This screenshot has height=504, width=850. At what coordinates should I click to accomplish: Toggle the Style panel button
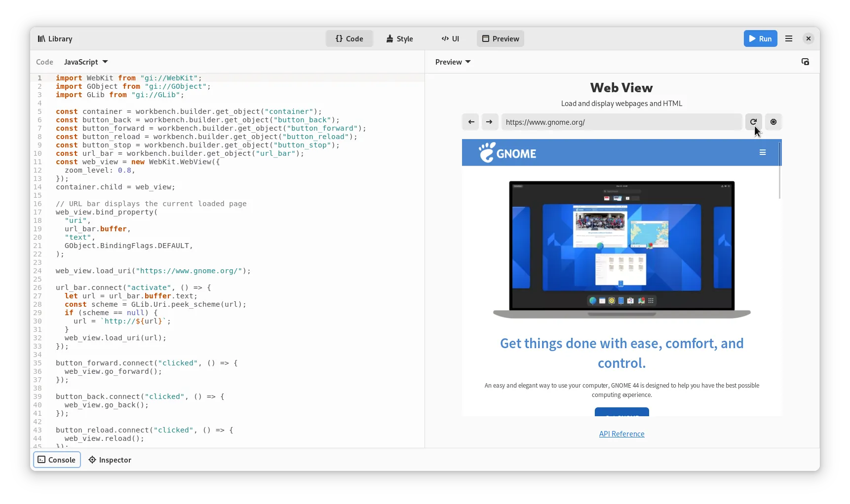click(x=399, y=38)
